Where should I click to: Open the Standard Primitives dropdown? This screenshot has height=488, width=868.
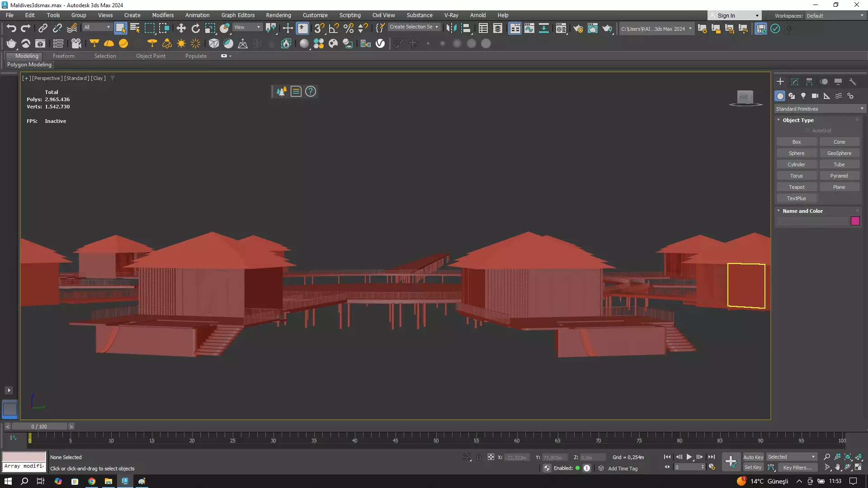point(819,109)
